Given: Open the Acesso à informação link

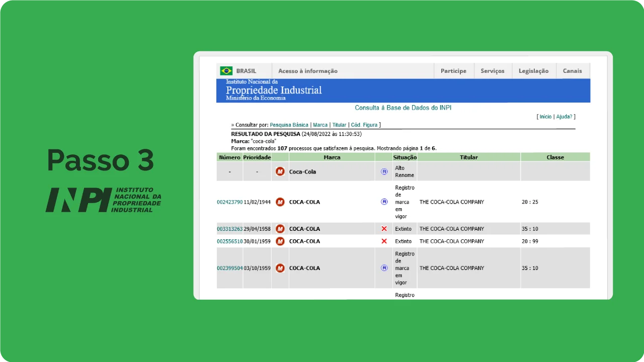Looking at the screenshot, I should coord(308,71).
